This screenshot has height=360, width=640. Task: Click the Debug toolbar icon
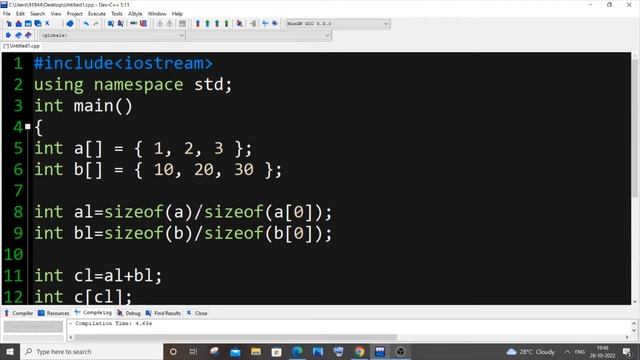pyautogui.click(x=240, y=24)
